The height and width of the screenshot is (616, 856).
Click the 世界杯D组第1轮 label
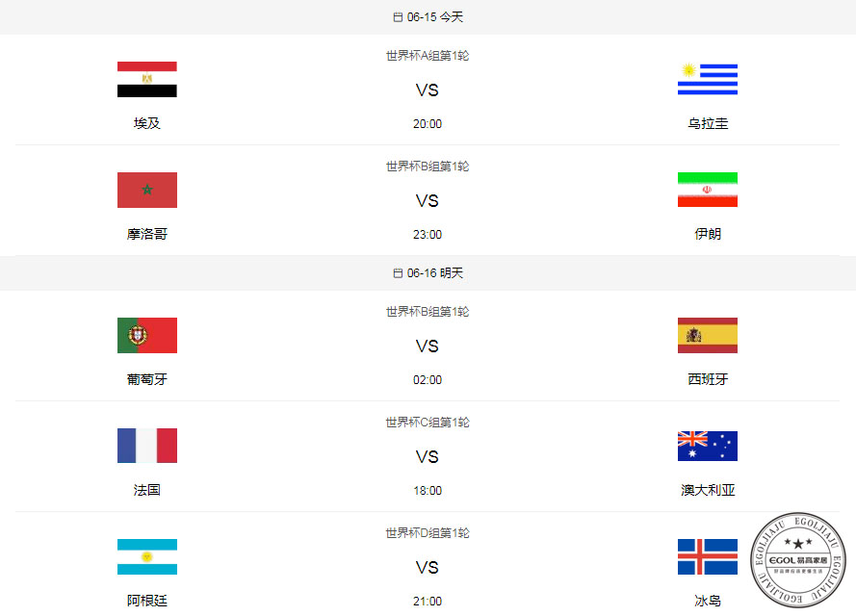coord(427,532)
